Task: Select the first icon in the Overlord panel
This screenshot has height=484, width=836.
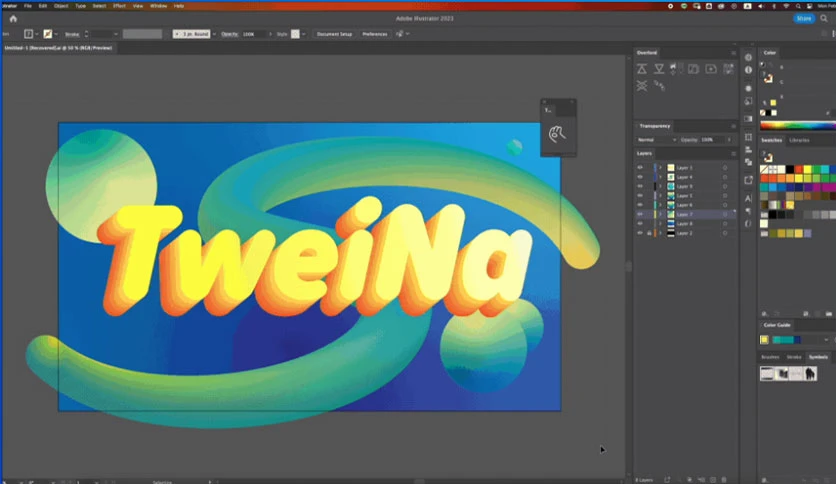Action: [642, 69]
